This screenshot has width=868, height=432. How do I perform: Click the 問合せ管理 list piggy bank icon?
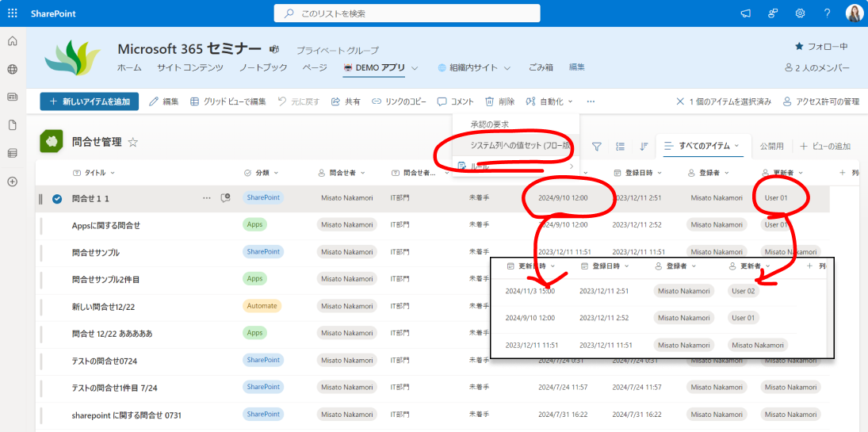[x=51, y=142]
